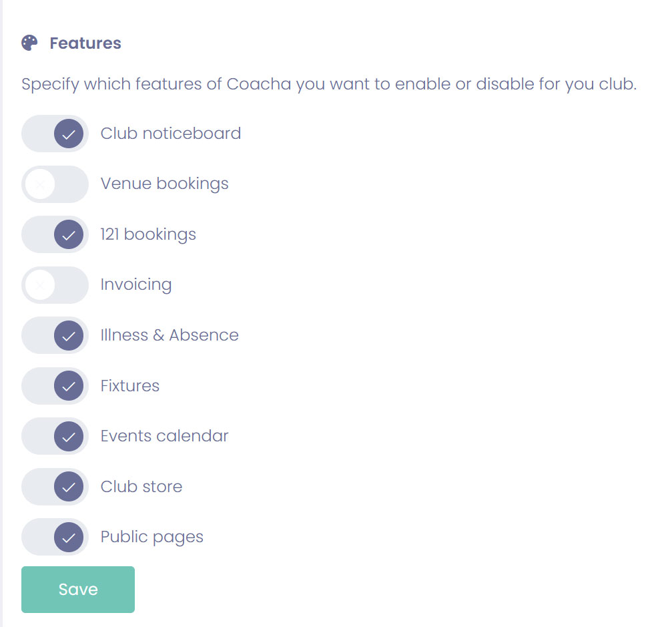Enable the Invoicing switch
The width and height of the screenshot is (672, 627).
point(55,285)
